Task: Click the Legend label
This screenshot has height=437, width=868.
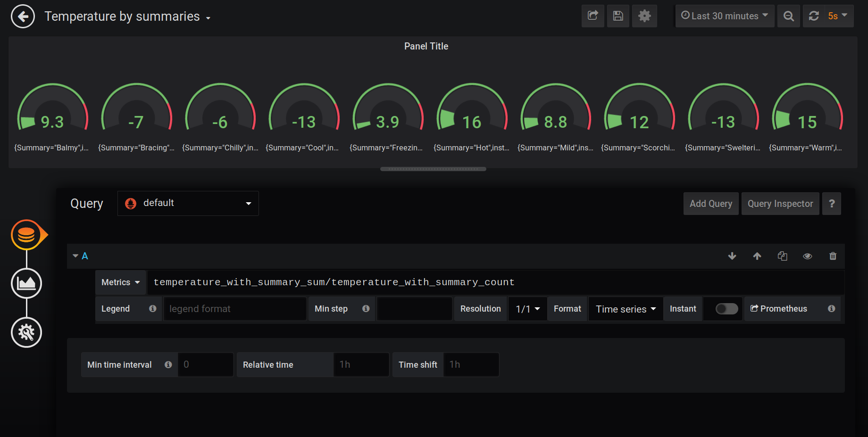Action: (x=116, y=309)
